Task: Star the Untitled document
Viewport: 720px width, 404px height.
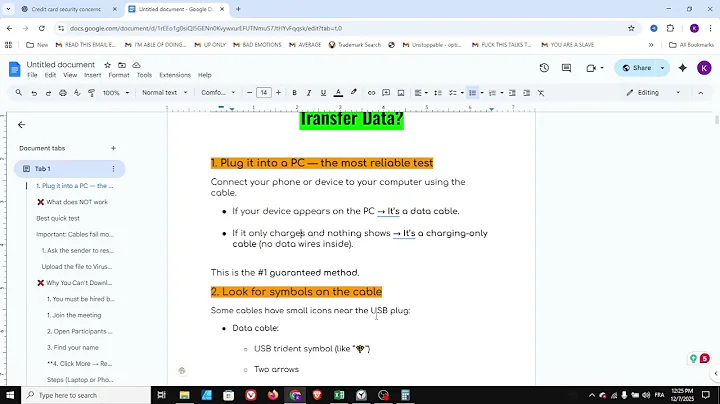Action: pyautogui.click(x=107, y=65)
